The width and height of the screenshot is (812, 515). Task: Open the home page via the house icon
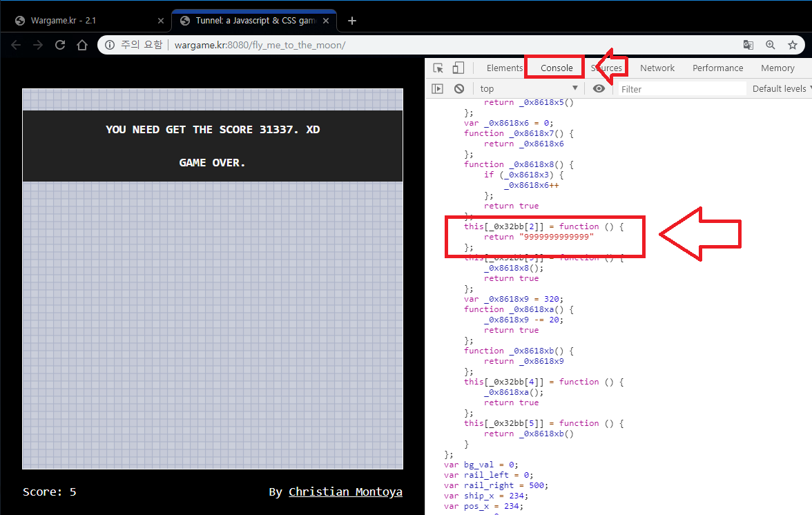tap(81, 45)
